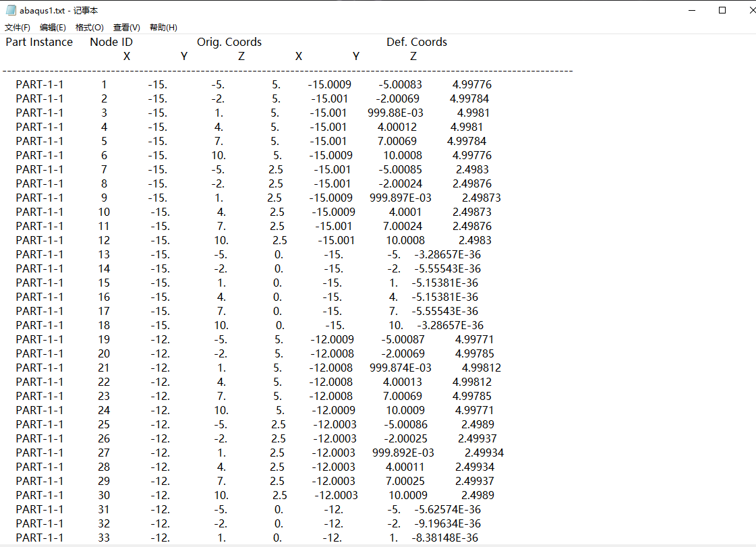Click value -5.00086 in node 25 row
Image resolution: width=756 pixels, height=547 pixels.
[405, 424]
